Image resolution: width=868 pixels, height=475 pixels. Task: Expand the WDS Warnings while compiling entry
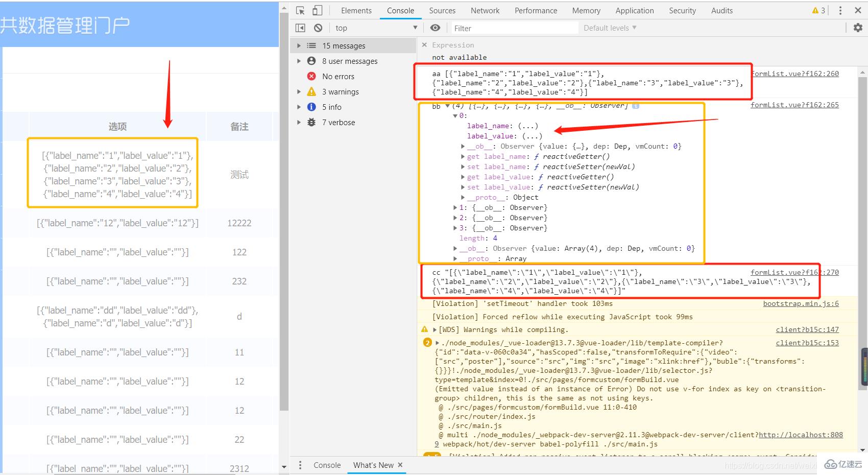point(435,330)
